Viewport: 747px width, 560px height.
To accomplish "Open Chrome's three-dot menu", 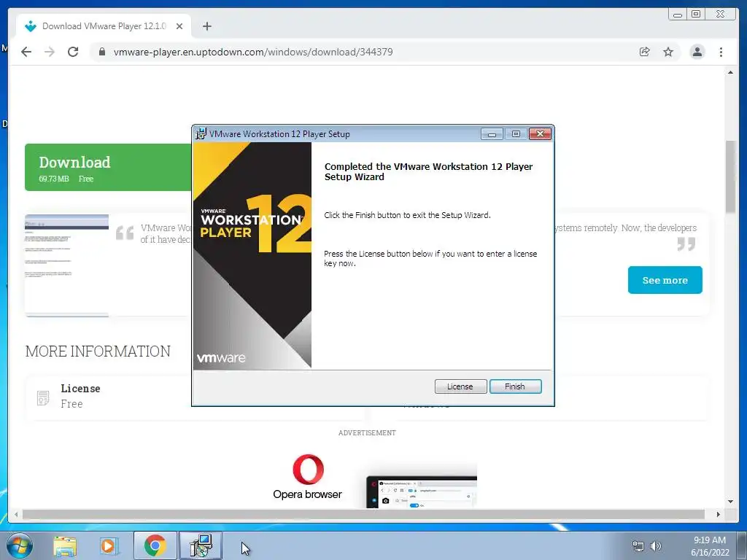I will (x=721, y=52).
